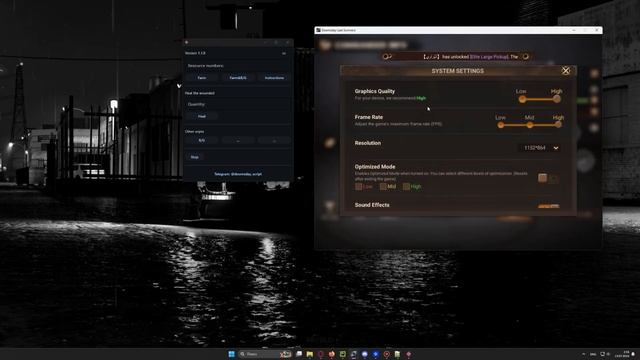Image resolution: width=640 pixels, height=360 pixels.
Task: Open the clock and date in taskbar
Action: (x=623, y=354)
